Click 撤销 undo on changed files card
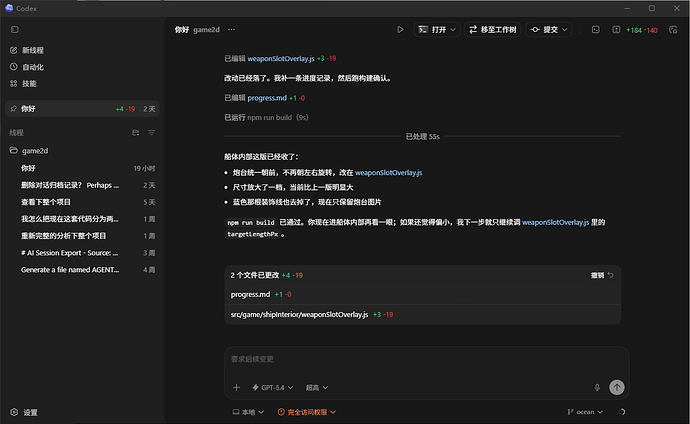The image size is (690, 424). point(602,275)
